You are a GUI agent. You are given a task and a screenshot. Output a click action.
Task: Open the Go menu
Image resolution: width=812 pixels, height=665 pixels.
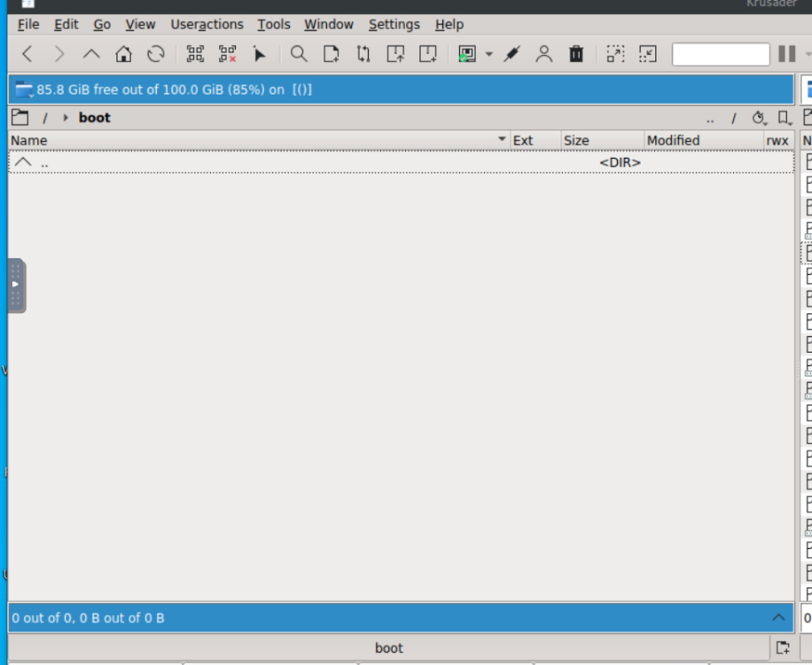[101, 24]
